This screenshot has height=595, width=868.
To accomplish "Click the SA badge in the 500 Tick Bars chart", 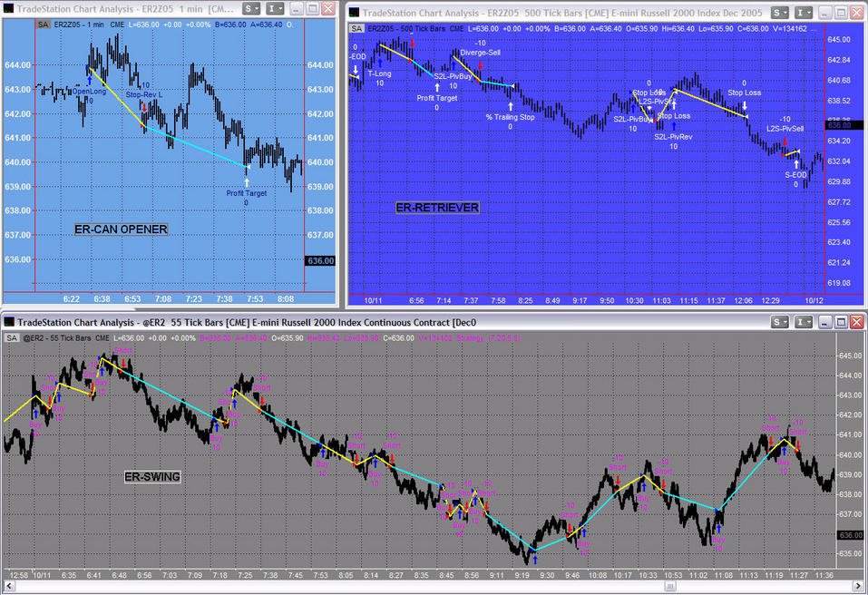I will click(x=357, y=29).
